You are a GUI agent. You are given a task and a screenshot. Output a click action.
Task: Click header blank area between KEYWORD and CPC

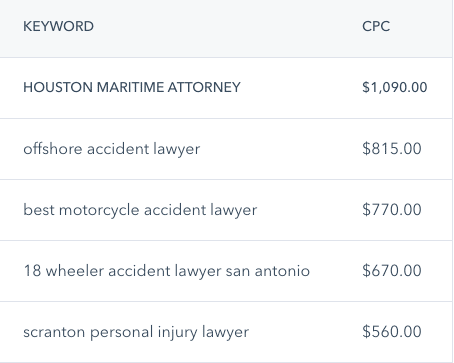coord(228,26)
